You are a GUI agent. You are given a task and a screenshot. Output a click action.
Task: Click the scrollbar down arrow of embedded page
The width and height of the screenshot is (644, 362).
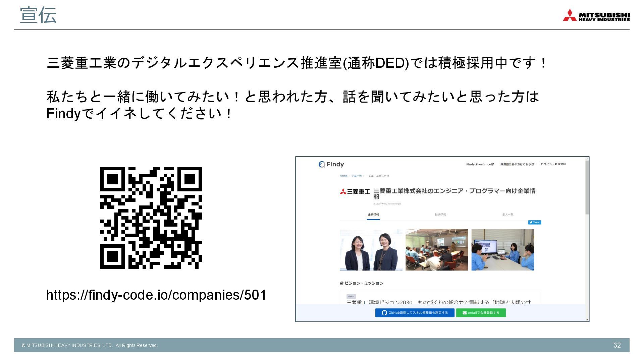pyautogui.click(x=587, y=319)
